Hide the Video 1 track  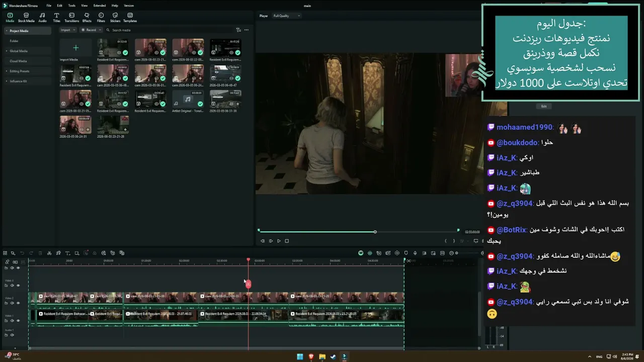[18, 321]
